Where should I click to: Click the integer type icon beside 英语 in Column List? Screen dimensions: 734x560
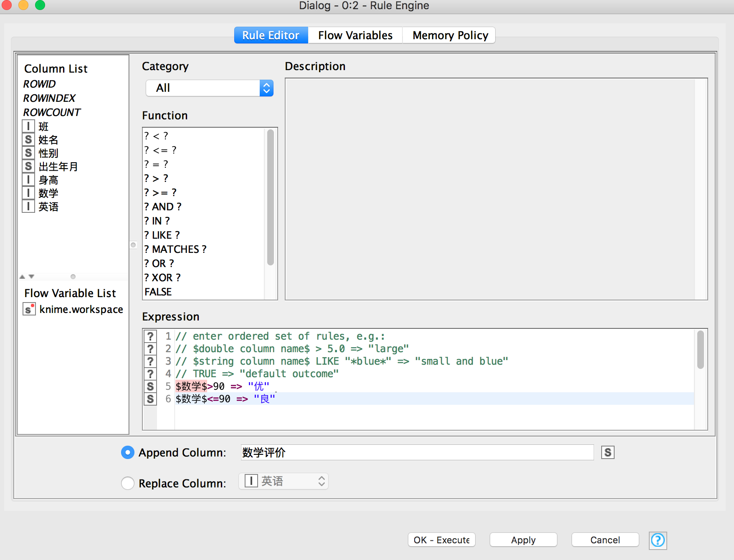(x=28, y=206)
